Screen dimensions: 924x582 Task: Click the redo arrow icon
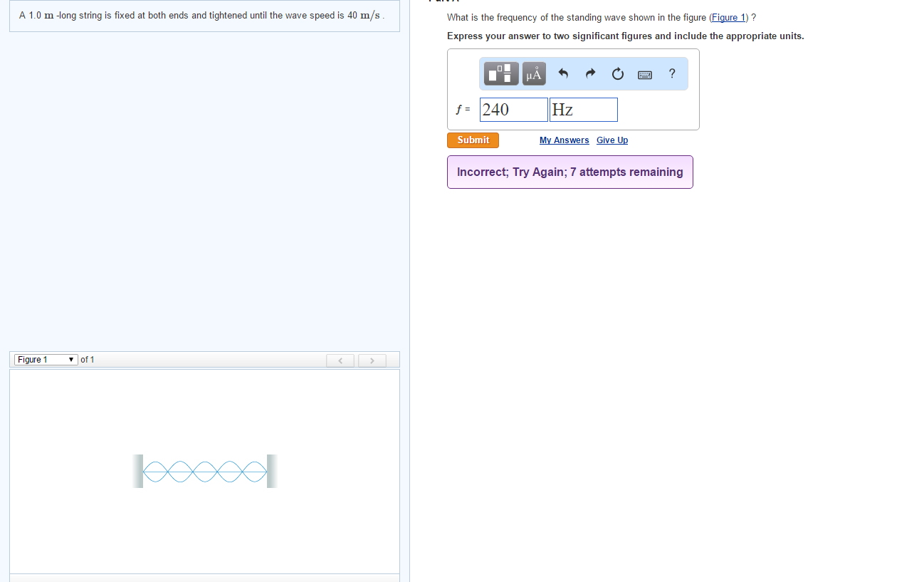[590, 73]
